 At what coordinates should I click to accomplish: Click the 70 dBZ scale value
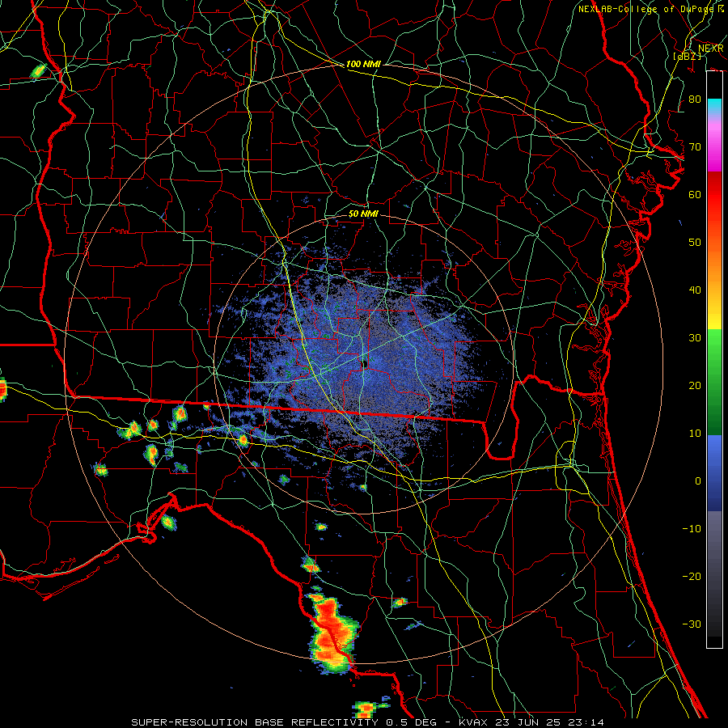(x=695, y=147)
